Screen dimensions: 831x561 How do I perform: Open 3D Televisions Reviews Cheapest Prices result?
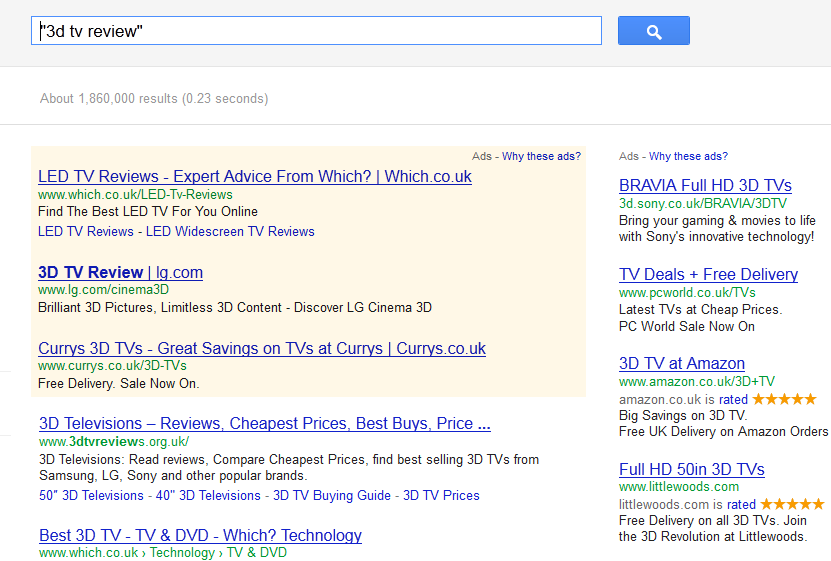(264, 423)
